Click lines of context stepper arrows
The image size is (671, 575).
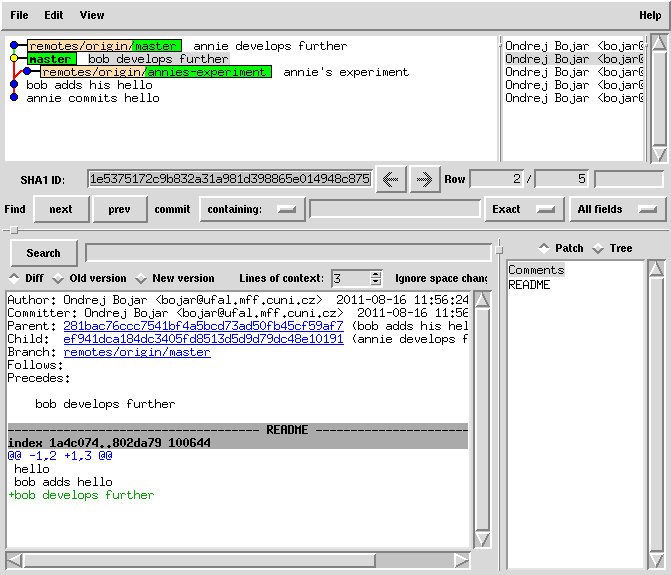point(376,278)
